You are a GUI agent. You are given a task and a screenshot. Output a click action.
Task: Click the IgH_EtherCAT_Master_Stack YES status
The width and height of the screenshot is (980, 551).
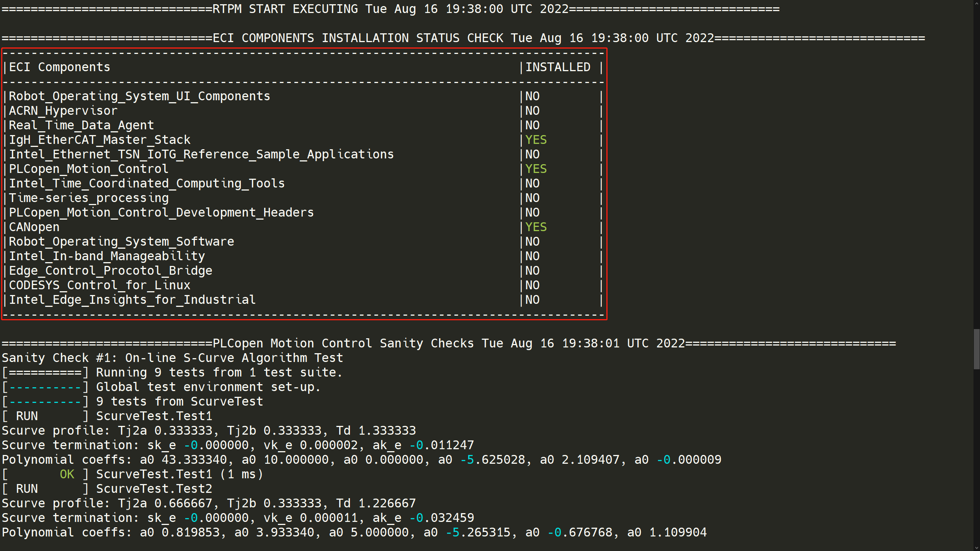[536, 140]
